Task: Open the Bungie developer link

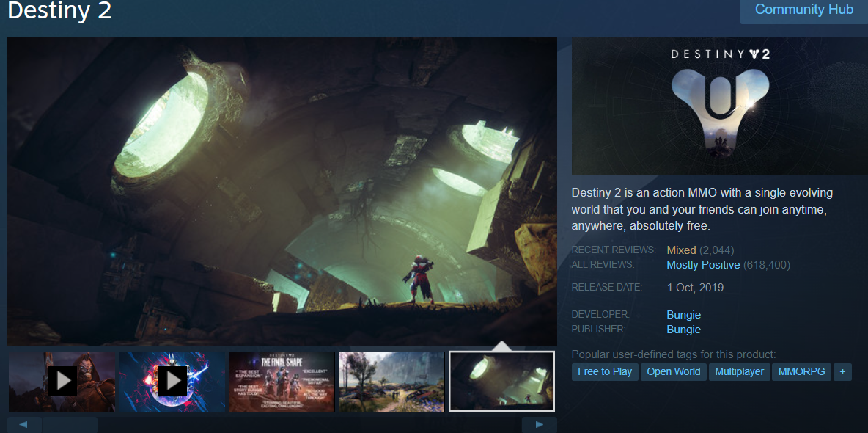Action: [x=684, y=315]
